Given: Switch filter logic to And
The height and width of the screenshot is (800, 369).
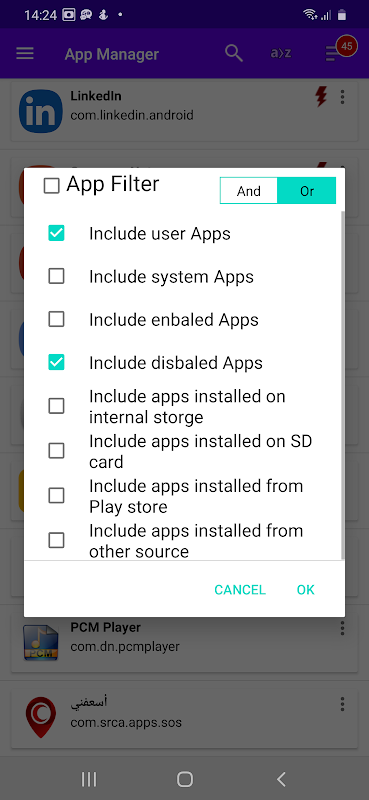Looking at the screenshot, I should tap(249, 191).
